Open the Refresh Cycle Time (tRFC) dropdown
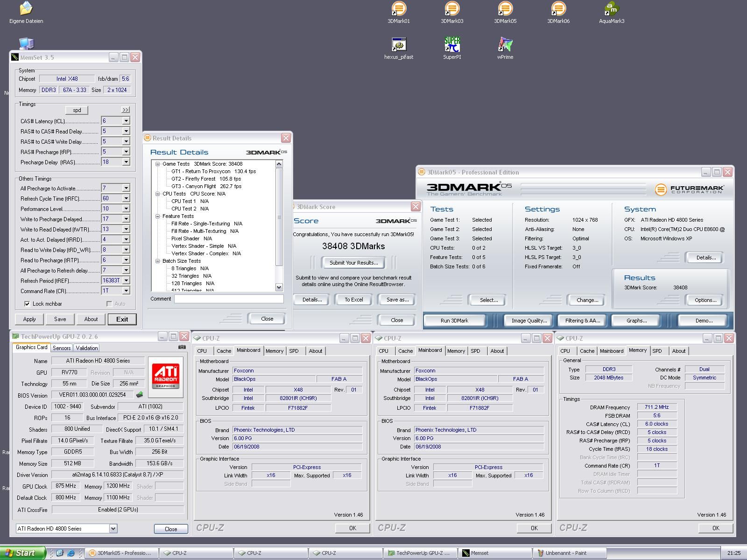The width and height of the screenshot is (747, 560). point(126,198)
